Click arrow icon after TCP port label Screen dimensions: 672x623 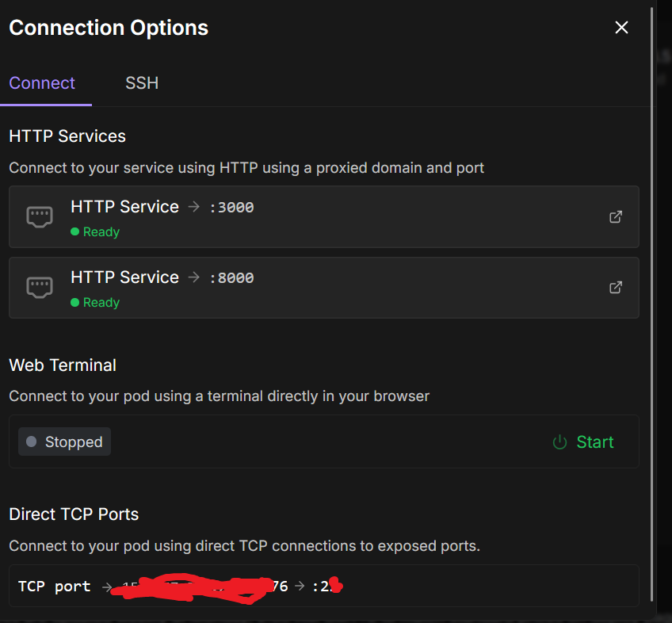(107, 587)
